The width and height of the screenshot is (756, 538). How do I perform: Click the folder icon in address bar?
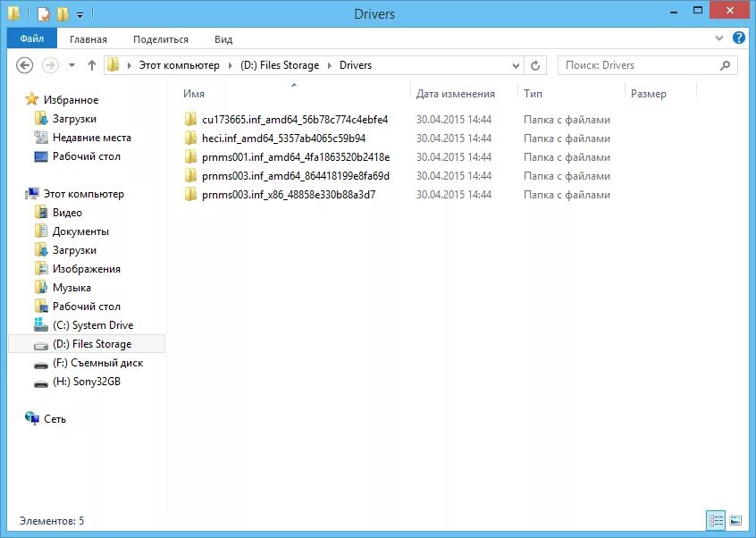pos(113,64)
